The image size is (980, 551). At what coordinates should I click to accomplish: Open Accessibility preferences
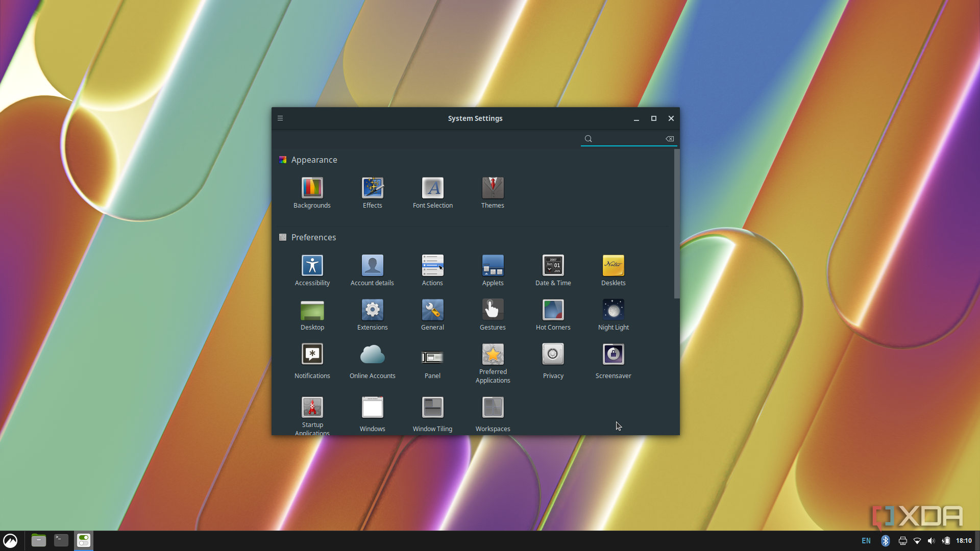click(x=312, y=270)
